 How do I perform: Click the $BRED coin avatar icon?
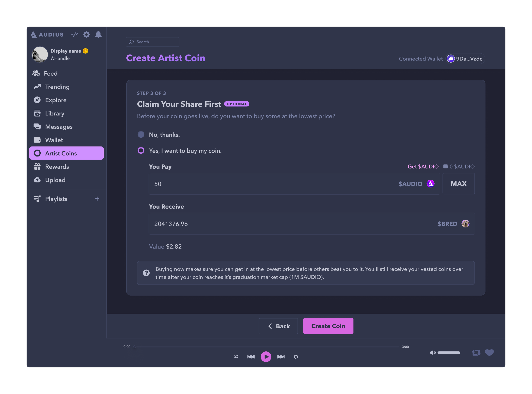tap(465, 224)
